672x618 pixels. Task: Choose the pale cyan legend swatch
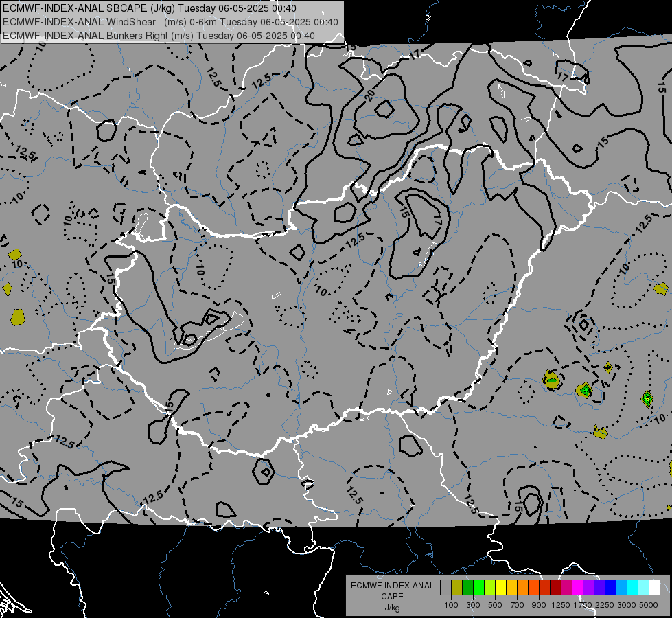coord(644,587)
